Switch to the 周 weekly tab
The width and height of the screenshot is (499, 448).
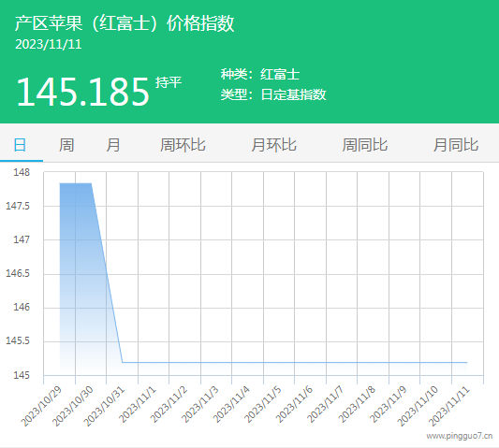point(66,145)
